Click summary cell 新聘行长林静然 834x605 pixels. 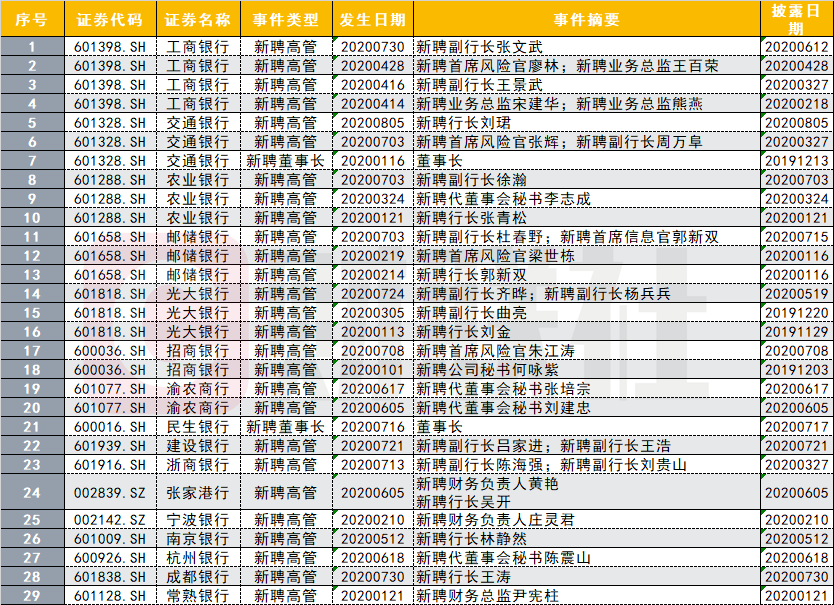click(587, 539)
